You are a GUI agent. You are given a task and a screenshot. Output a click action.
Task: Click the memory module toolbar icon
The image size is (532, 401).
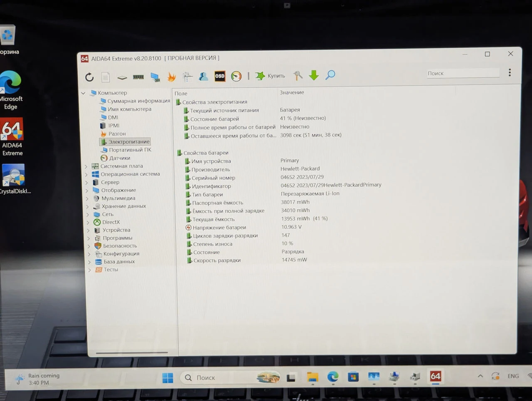(x=138, y=77)
